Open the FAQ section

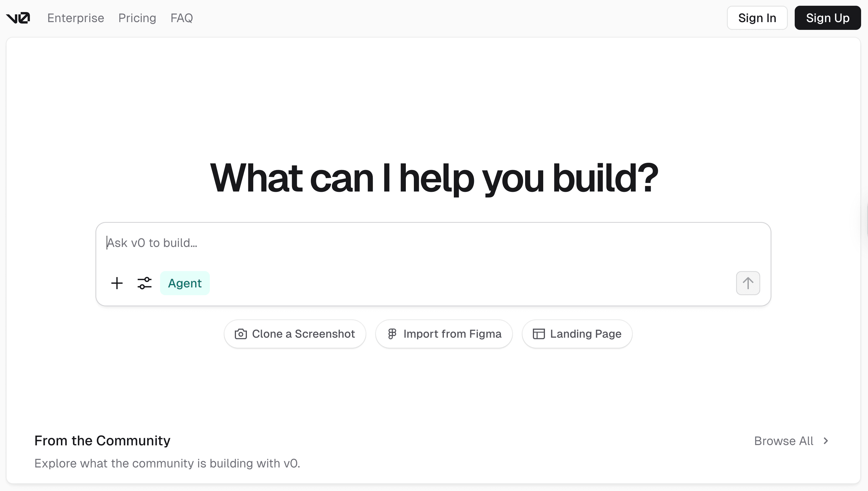pyautogui.click(x=182, y=18)
